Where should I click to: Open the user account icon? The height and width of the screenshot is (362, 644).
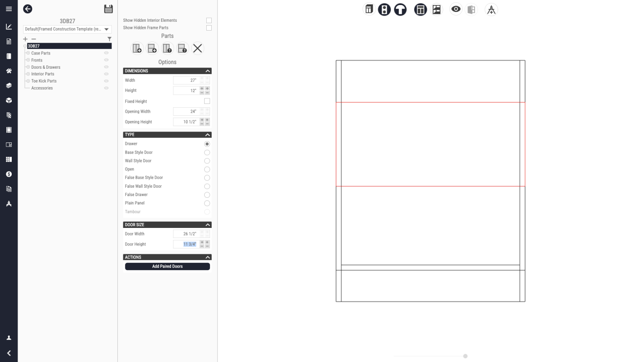coord(9,338)
